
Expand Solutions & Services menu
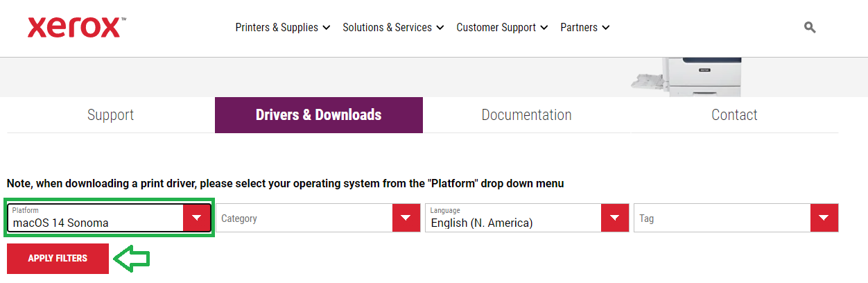(x=393, y=28)
